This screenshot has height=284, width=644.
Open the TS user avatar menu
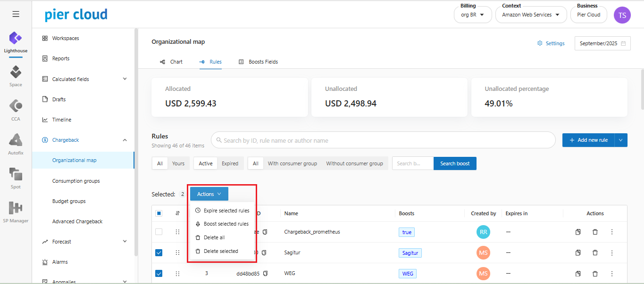click(622, 15)
